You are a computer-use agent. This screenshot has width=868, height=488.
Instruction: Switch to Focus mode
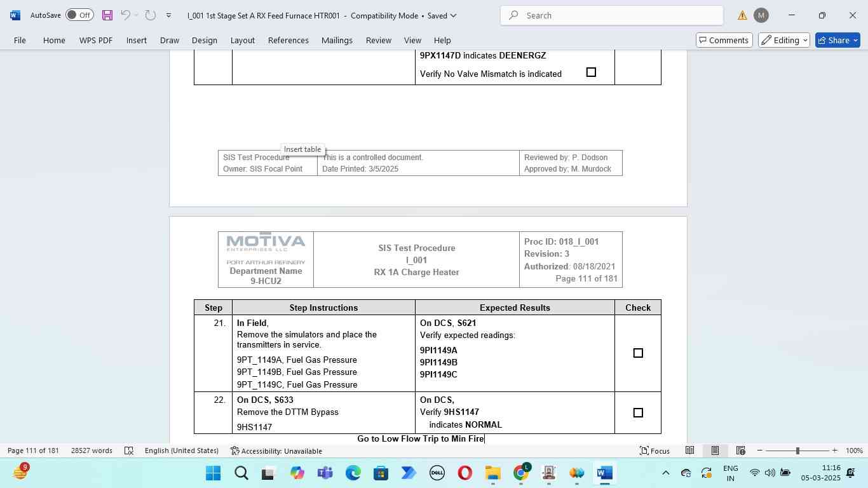[x=654, y=451]
